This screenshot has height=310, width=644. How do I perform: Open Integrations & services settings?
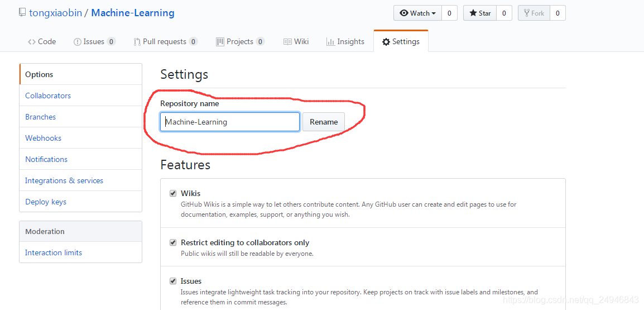click(x=80, y=180)
